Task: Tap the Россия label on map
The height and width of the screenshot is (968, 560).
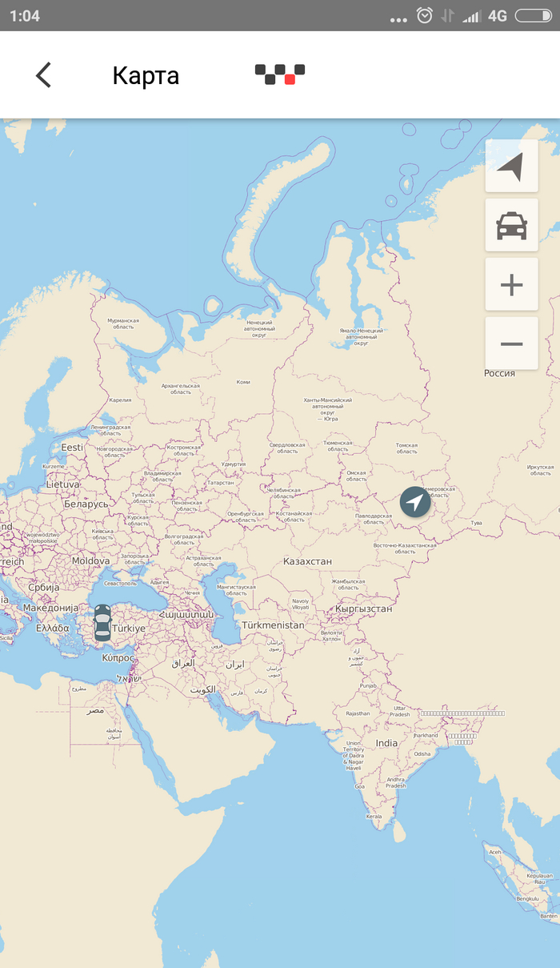Action: coord(500,374)
